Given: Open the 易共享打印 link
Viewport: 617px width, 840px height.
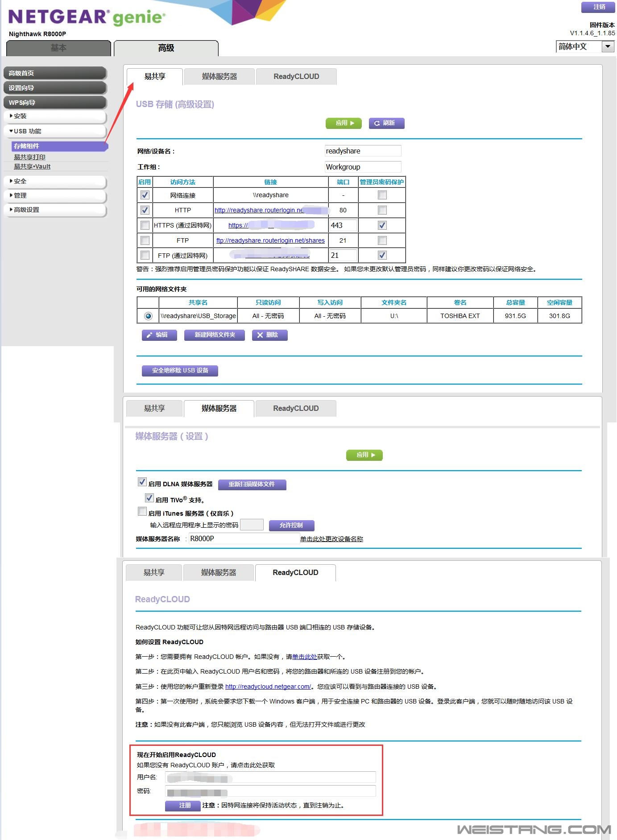Looking at the screenshot, I should coord(29,157).
